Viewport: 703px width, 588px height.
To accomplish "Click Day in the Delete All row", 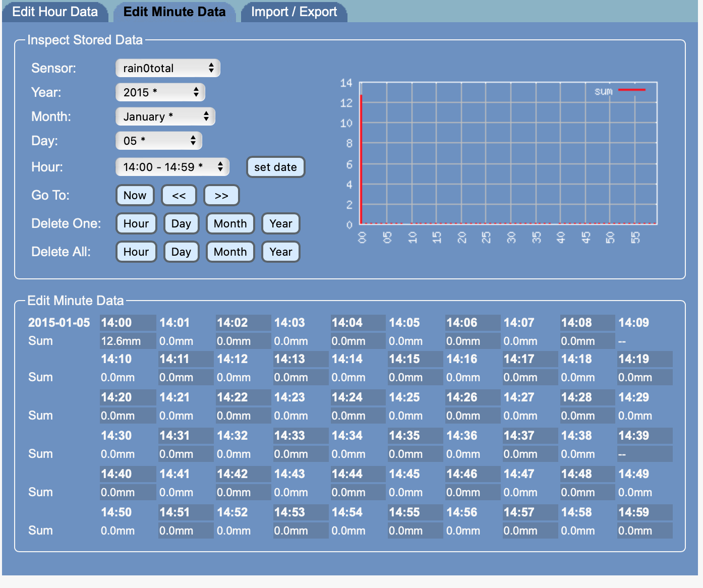I will pyautogui.click(x=181, y=252).
